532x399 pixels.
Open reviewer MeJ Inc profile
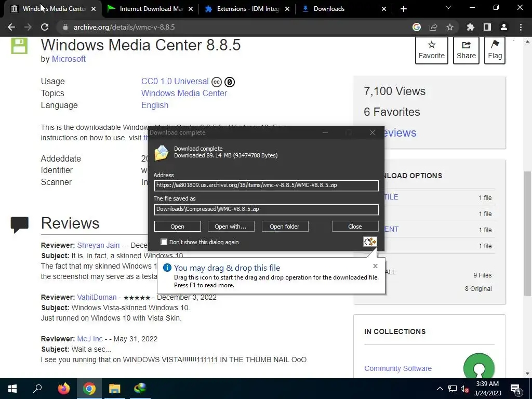point(89,339)
